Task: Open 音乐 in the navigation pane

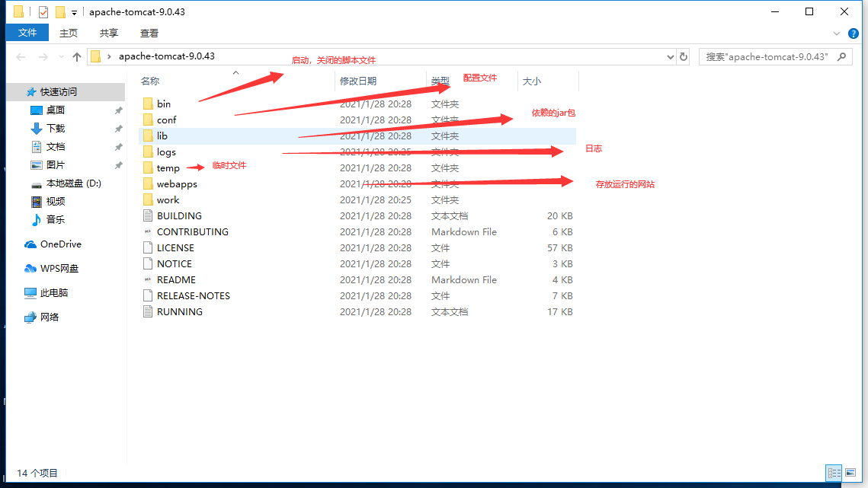Action: point(56,220)
